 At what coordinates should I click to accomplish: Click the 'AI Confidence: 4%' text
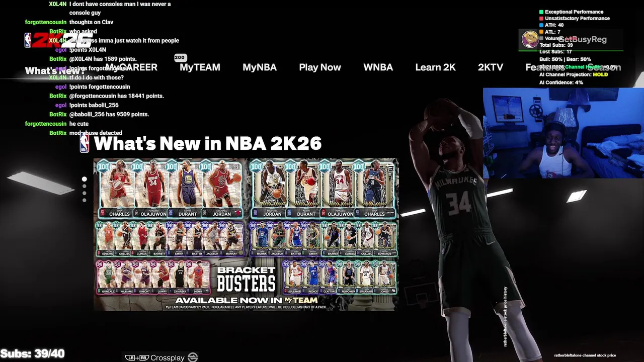pos(561,82)
